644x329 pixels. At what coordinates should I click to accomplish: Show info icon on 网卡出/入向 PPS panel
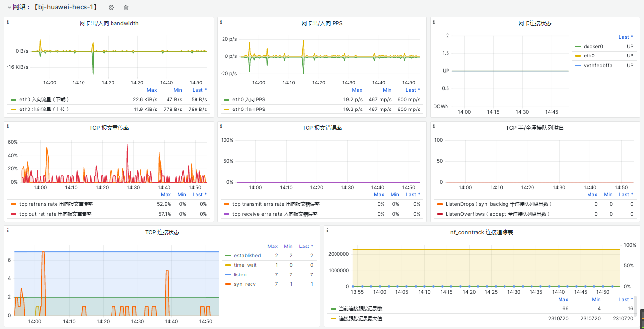[x=221, y=22]
